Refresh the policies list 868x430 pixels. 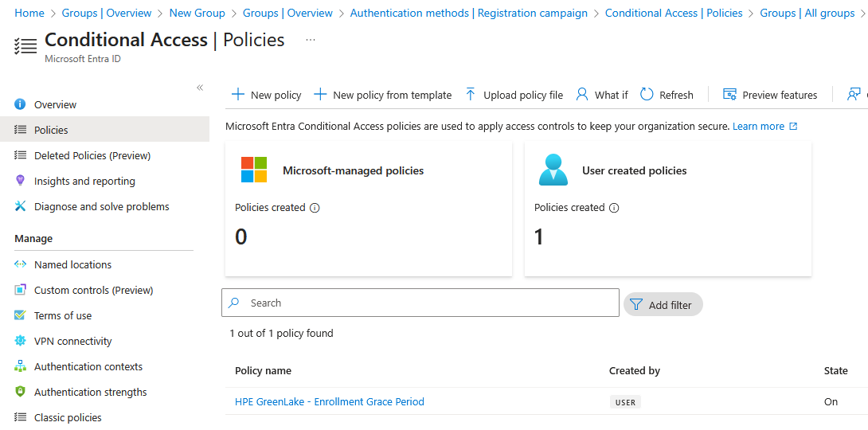[x=667, y=95]
